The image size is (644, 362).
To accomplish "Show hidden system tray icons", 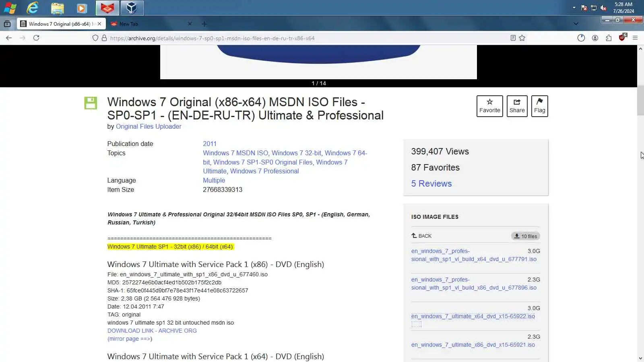I will pyautogui.click(x=574, y=8).
